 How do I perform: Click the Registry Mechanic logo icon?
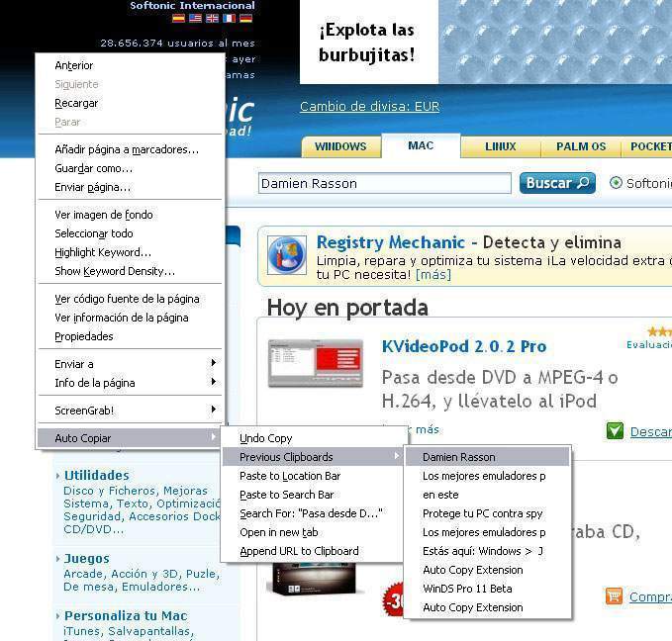click(x=287, y=255)
